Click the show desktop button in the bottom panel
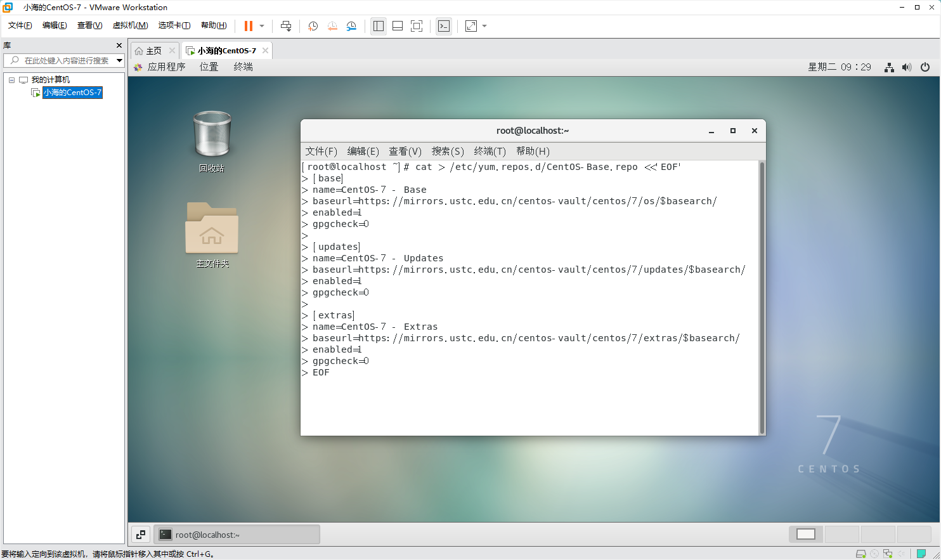 [141, 535]
